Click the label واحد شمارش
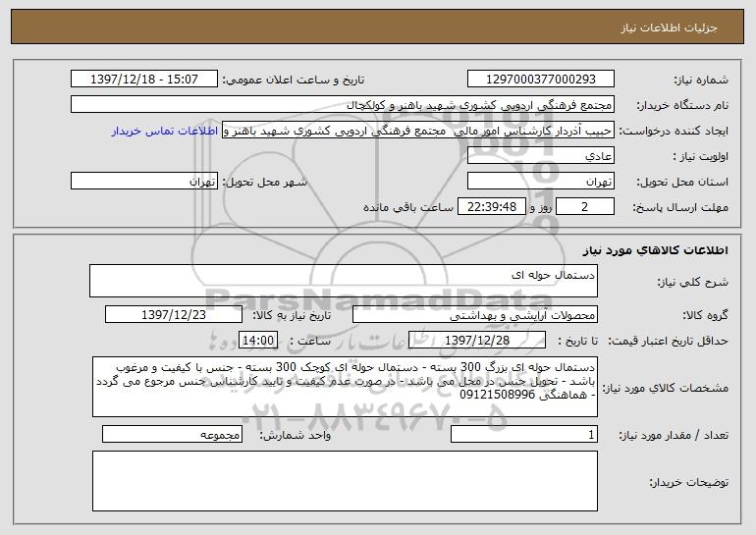The height and width of the screenshot is (535, 756). 296,435
